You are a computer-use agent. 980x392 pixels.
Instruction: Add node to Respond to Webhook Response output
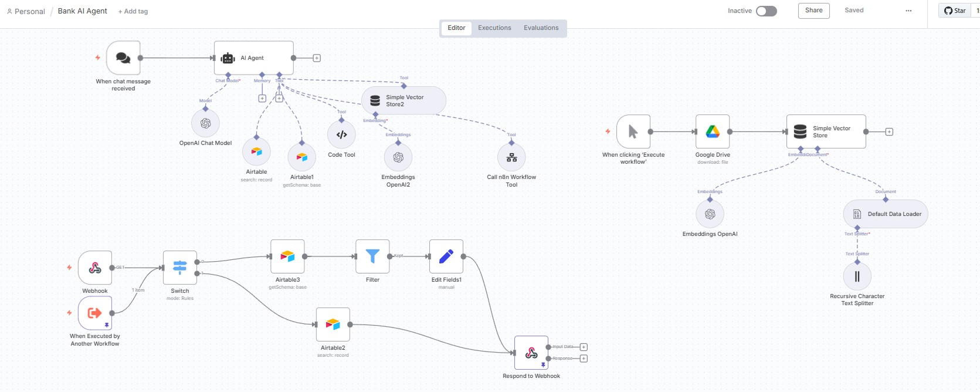pos(584,359)
